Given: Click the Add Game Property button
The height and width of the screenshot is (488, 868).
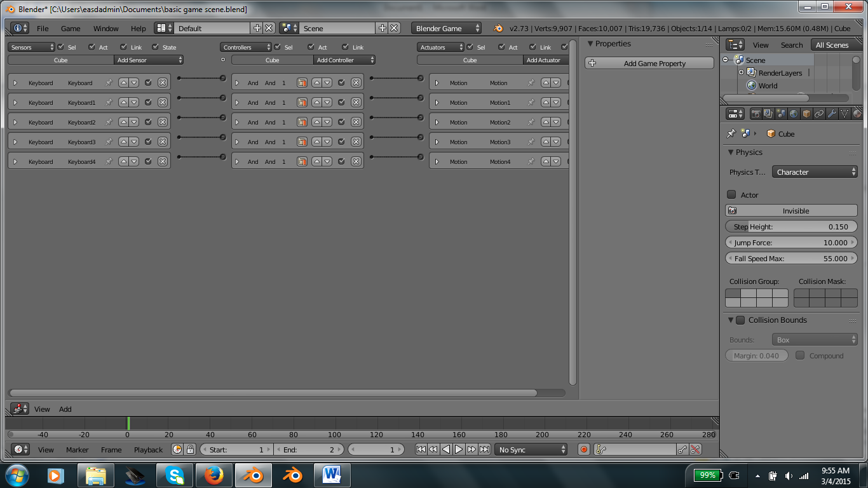Looking at the screenshot, I should pyautogui.click(x=649, y=64).
